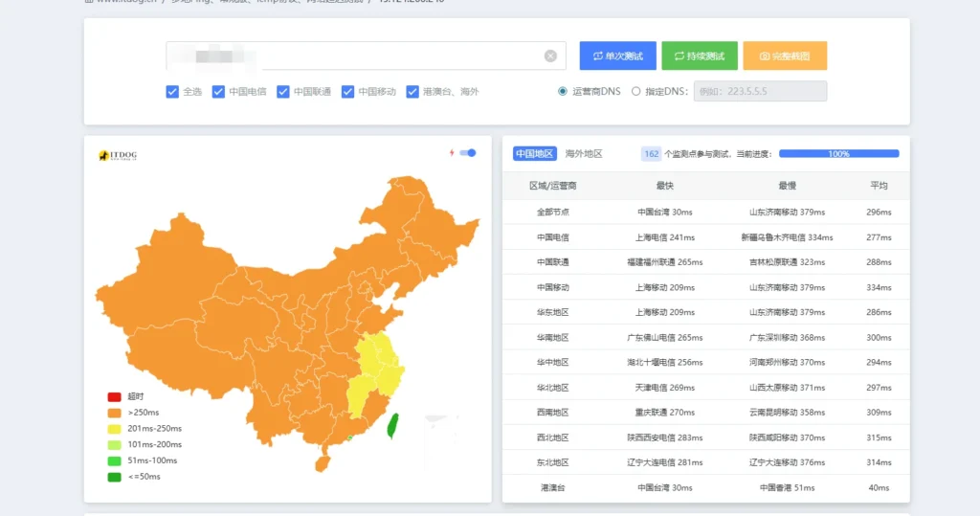
Task: Click the red 超时 legend marker
Action: point(114,396)
